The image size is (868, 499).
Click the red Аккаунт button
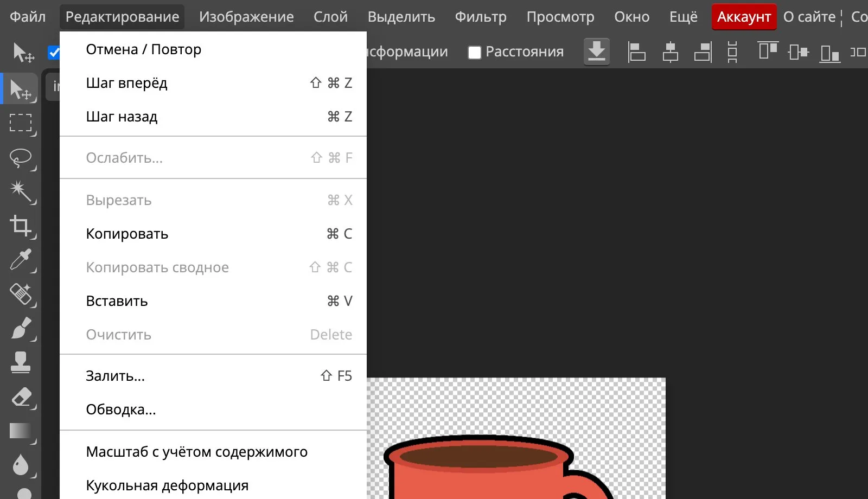744,17
